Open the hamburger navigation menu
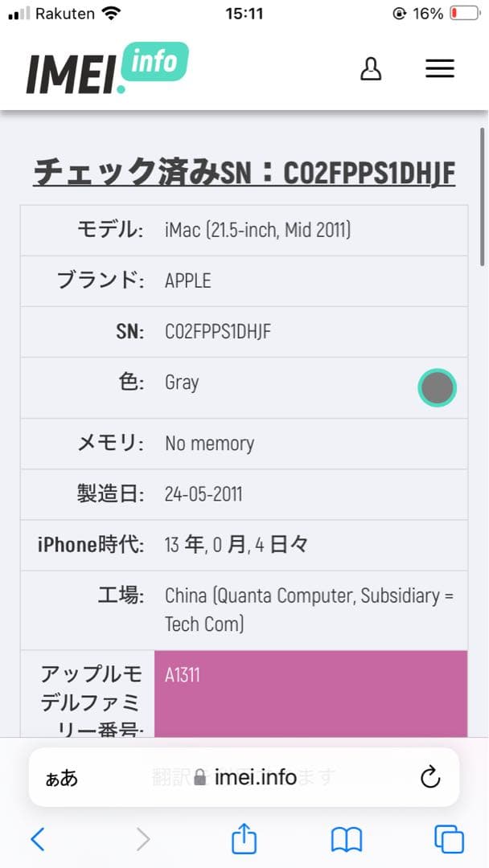The image size is (489, 868). [440, 69]
